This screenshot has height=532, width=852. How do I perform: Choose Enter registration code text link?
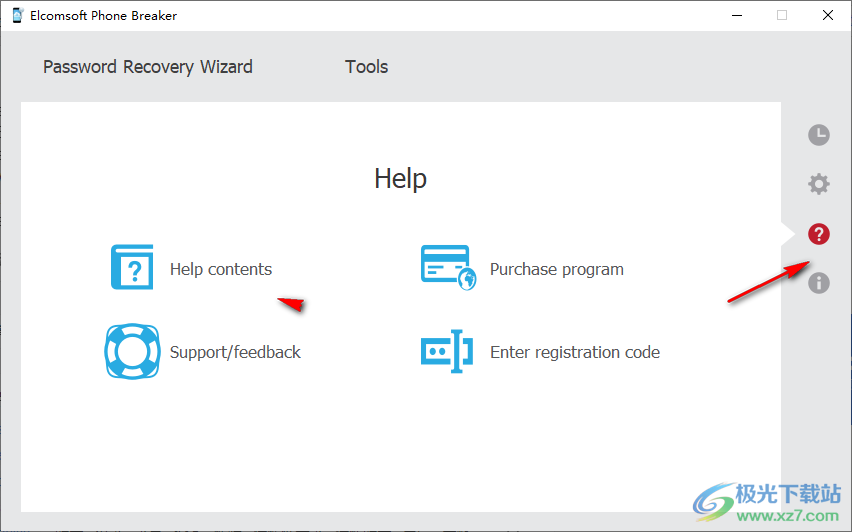(575, 352)
